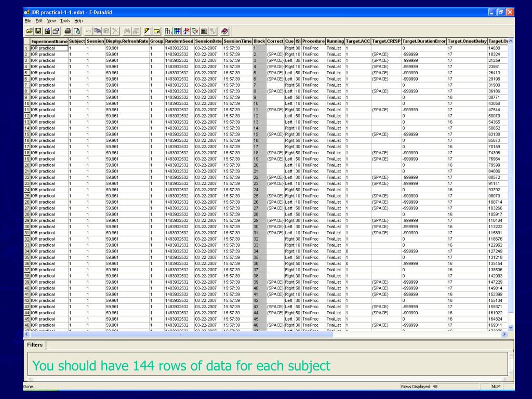
Task: Click the Target.ACC column header
Action: tap(358, 42)
